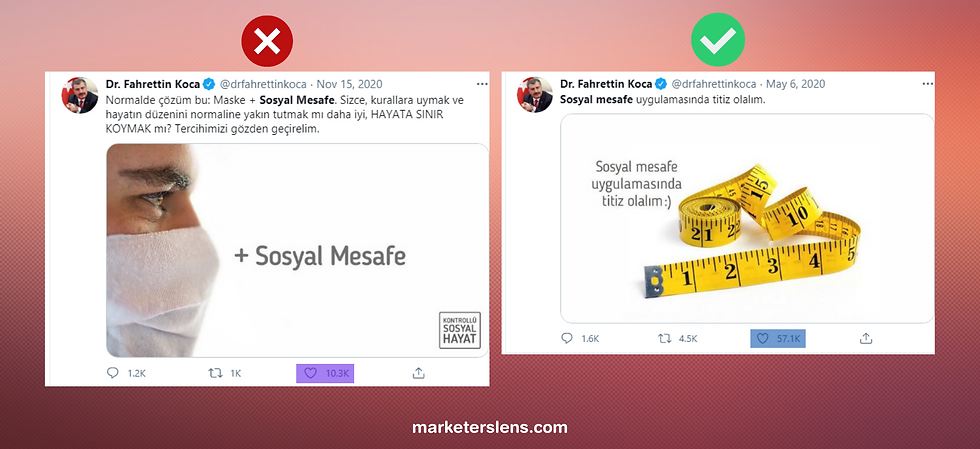Click the retweet icon showing 4.5K
The width and height of the screenshot is (980, 449).
coord(665,338)
